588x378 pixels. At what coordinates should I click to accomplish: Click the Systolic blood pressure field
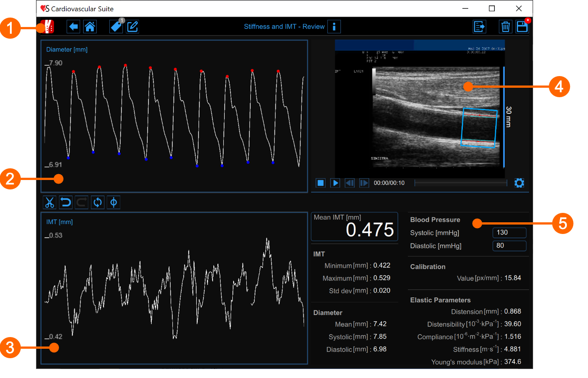(509, 233)
